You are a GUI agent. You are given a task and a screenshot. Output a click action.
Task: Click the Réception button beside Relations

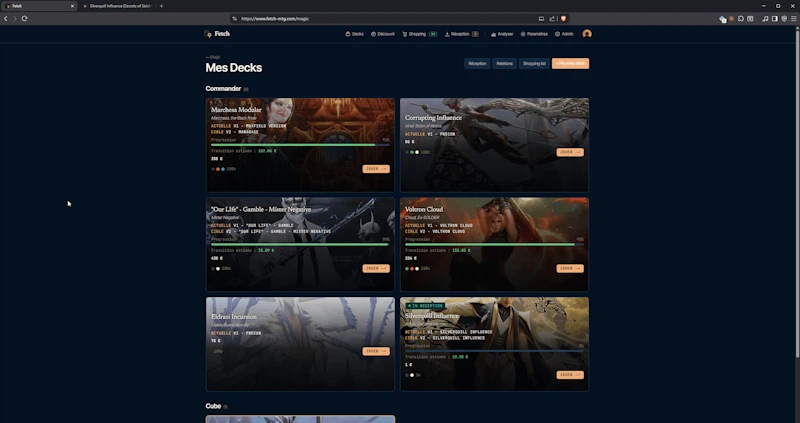477,63
